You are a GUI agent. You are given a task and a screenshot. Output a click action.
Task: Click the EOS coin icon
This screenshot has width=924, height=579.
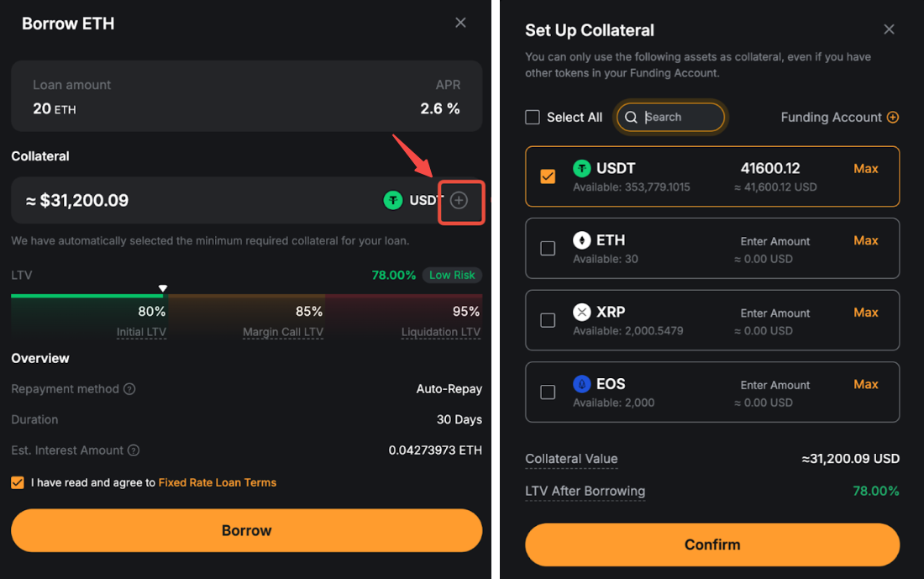point(581,384)
